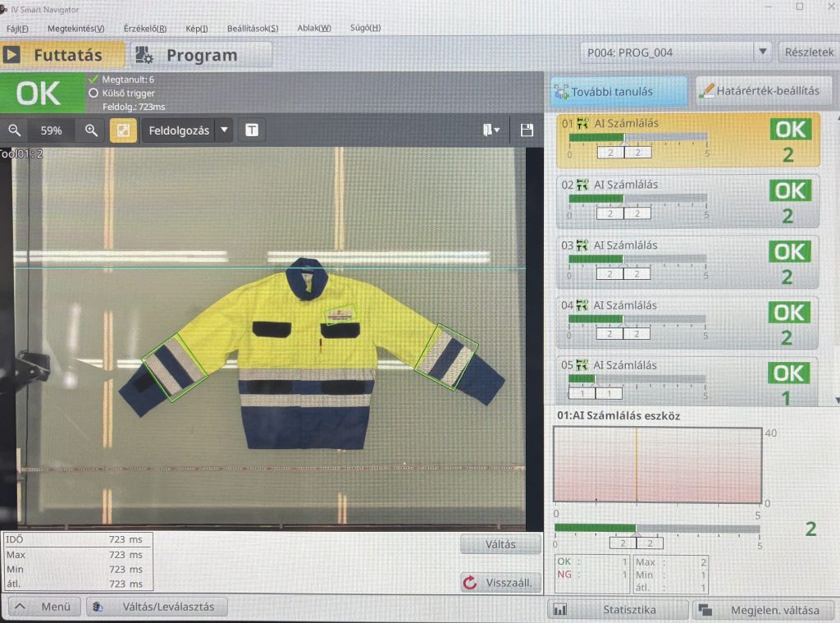Click the Statisztika chart icon
840x623 pixels.
(x=561, y=610)
